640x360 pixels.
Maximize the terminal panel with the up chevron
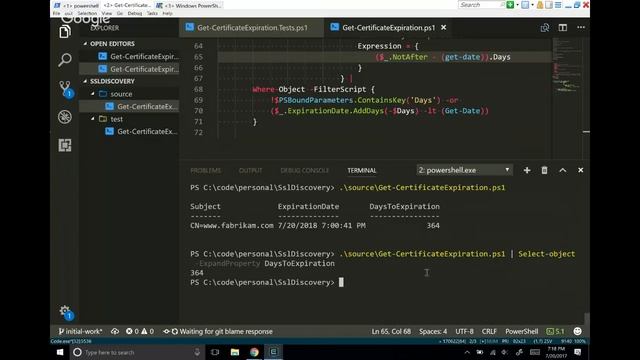tap(562, 170)
